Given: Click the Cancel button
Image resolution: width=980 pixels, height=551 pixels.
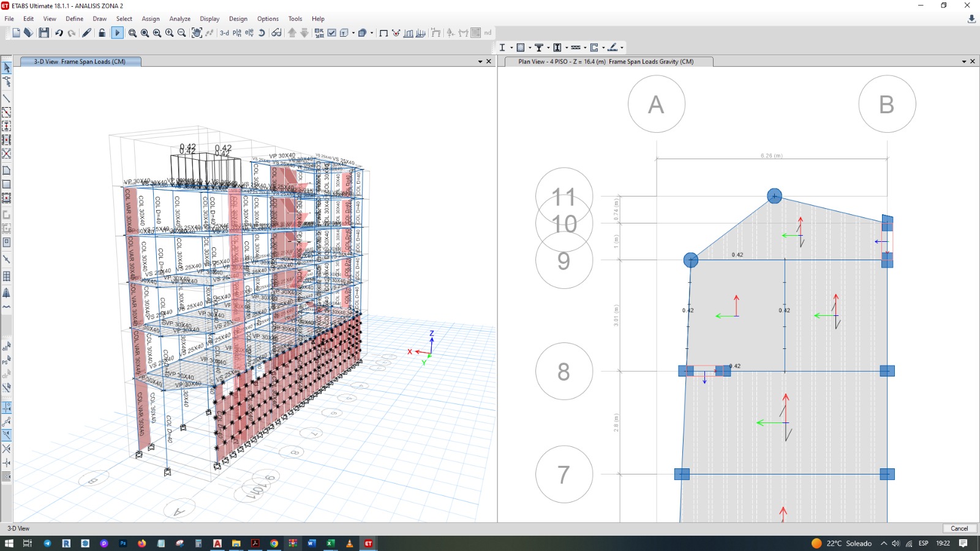Looking at the screenshot, I should pyautogui.click(x=959, y=528).
